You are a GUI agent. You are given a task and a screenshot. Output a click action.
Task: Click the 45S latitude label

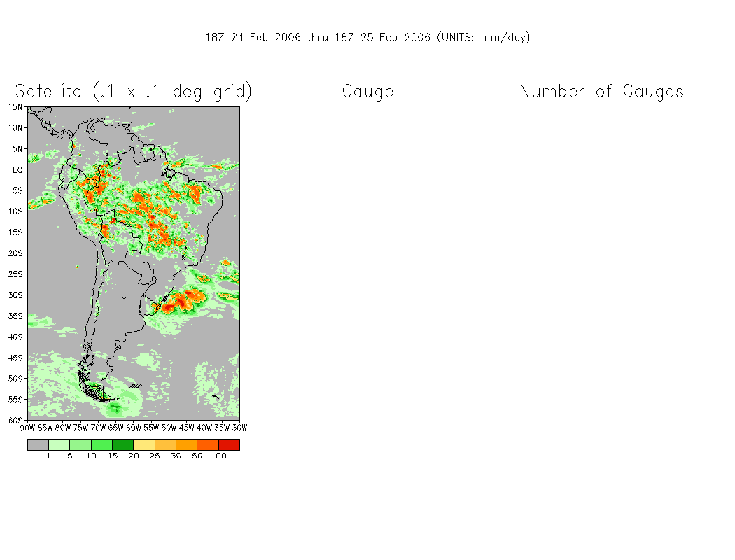pyautogui.click(x=15, y=358)
